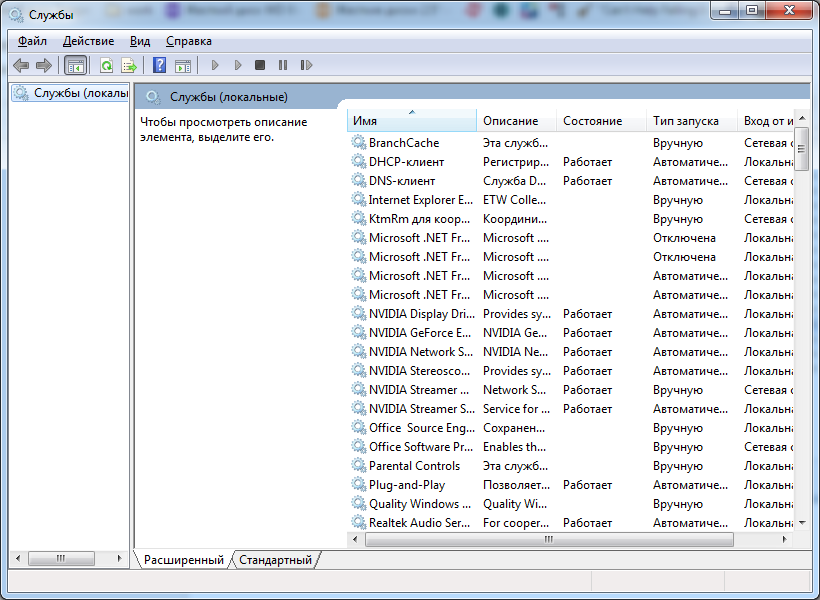Switch to the Стандартный tab
The height and width of the screenshot is (600, 820).
[x=275, y=560]
